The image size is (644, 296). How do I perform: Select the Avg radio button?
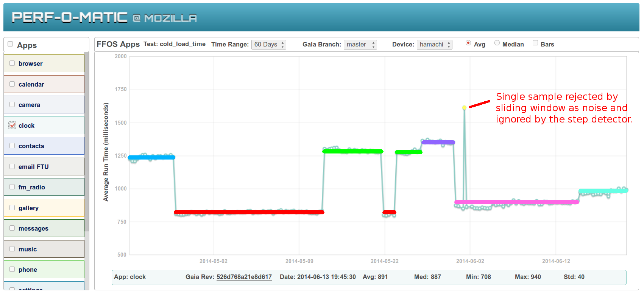(x=468, y=43)
